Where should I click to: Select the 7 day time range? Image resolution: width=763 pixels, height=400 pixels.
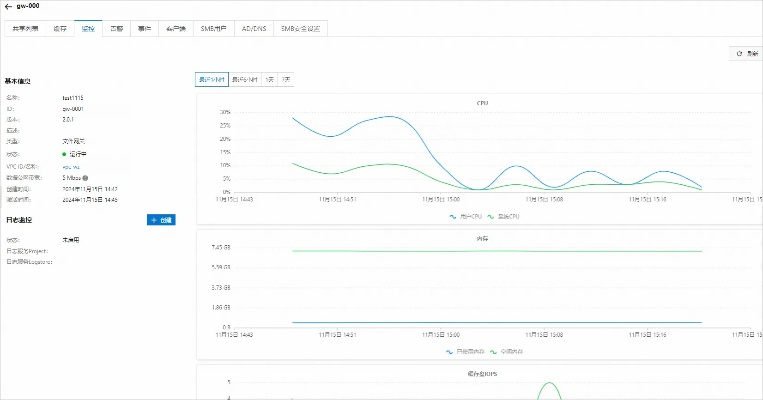click(286, 78)
